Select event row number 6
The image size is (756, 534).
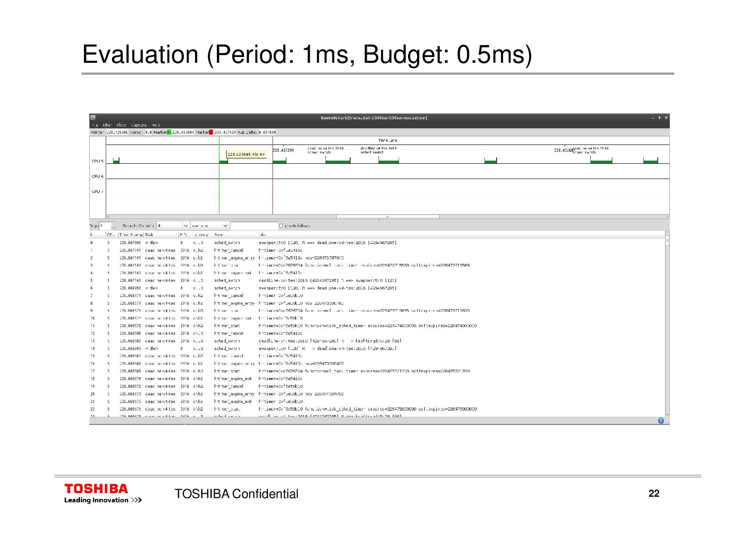pyautogui.click(x=377, y=288)
